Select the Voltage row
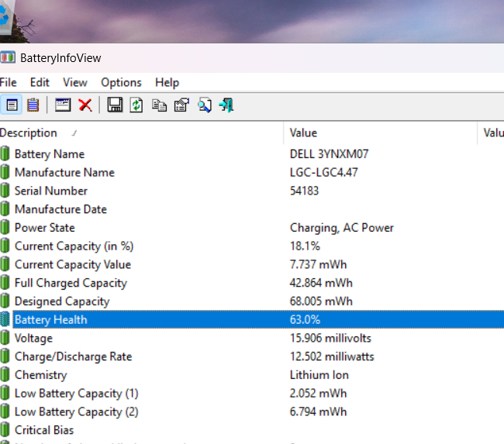 coord(252,338)
